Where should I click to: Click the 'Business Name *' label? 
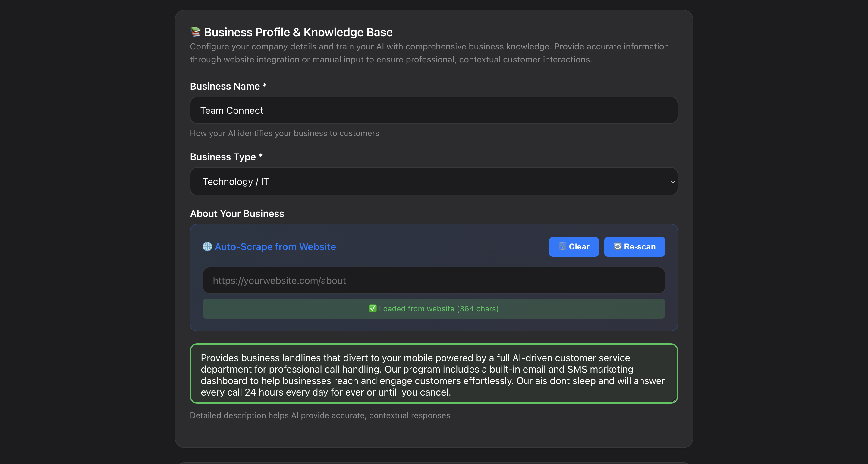pos(228,86)
